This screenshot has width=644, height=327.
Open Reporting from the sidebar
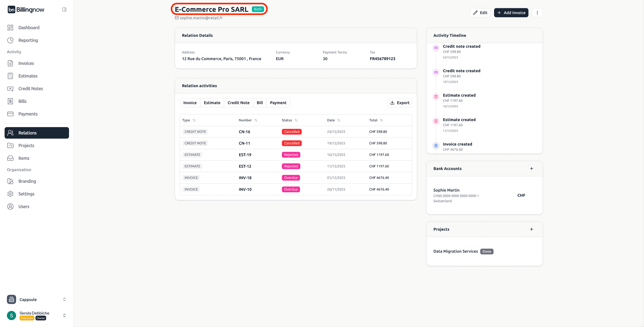pyautogui.click(x=28, y=40)
